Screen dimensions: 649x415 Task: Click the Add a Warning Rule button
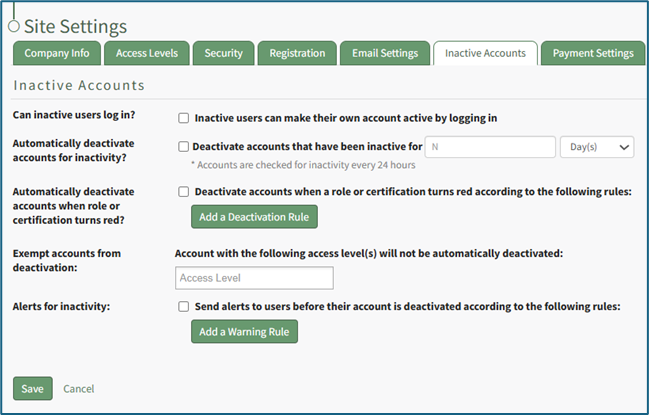pyautogui.click(x=244, y=332)
